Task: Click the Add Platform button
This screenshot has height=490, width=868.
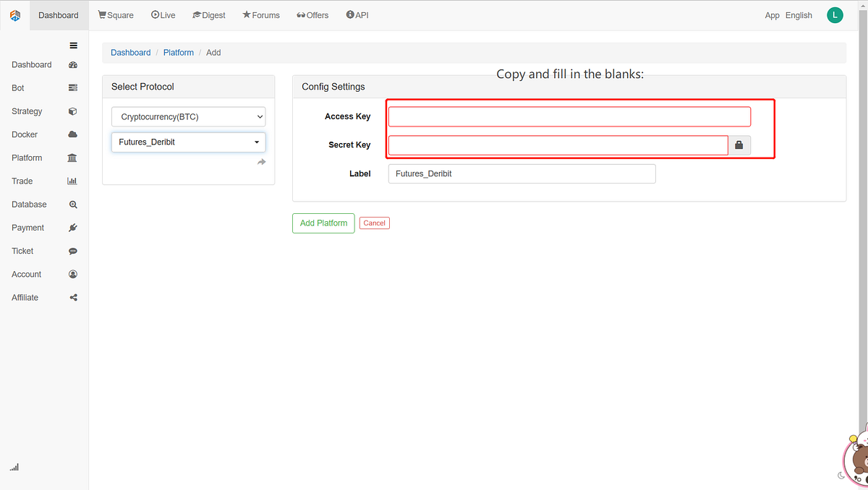Action: click(x=323, y=223)
